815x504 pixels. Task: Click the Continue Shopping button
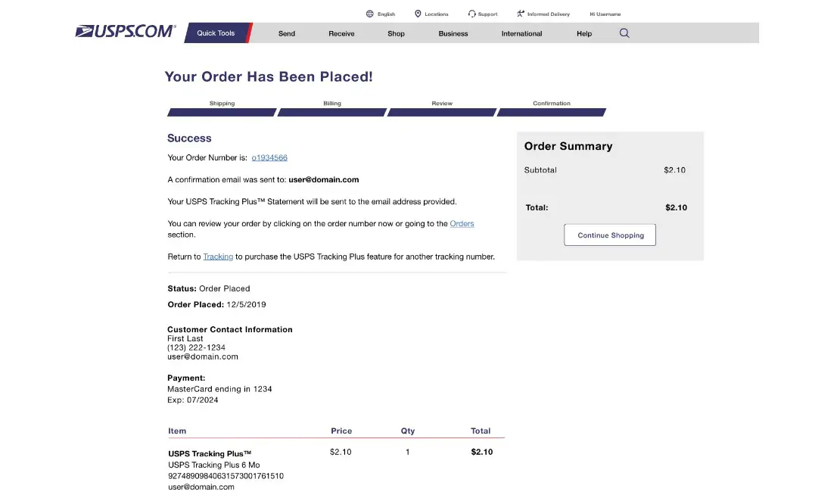pos(610,235)
